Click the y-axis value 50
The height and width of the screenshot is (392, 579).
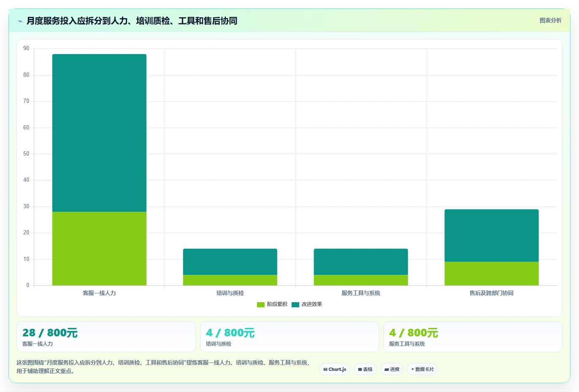(26, 154)
